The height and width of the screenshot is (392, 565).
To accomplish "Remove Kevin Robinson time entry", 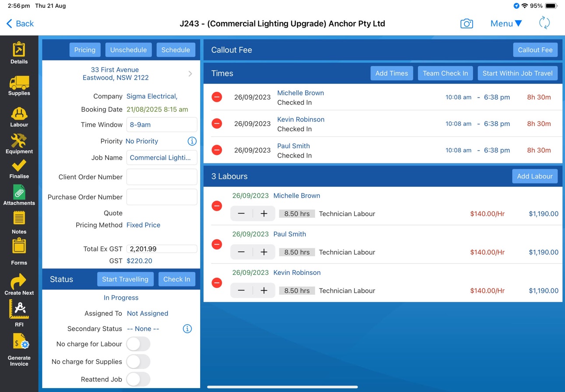I will tap(217, 124).
